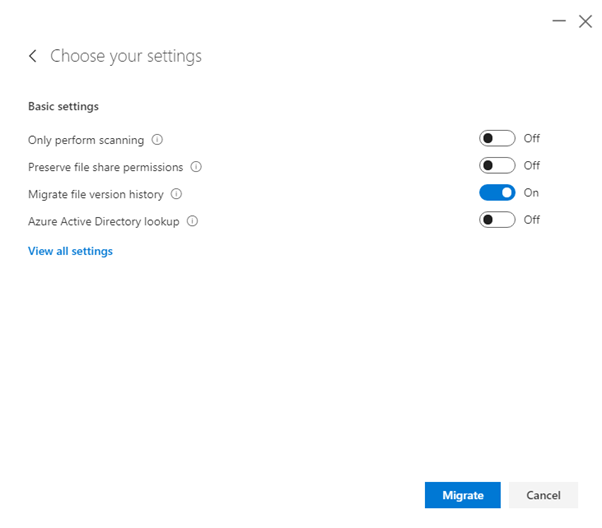Select the Preserve file share permissions text
The height and width of the screenshot is (528, 602).
[105, 167]
